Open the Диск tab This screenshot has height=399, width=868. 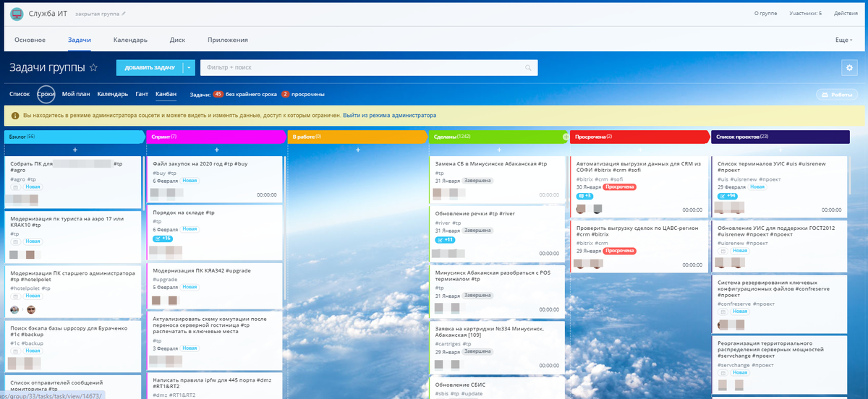(177, 40)
